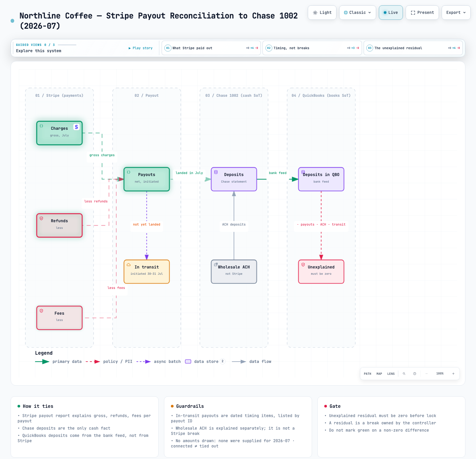Open the help question-mark icon
The image size is (476, 459).
(415, 374)
